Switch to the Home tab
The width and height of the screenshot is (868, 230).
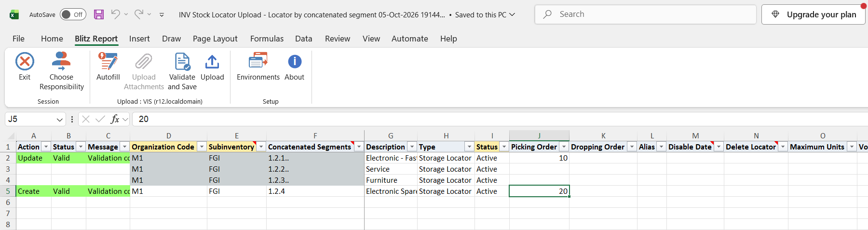point(52,39)
